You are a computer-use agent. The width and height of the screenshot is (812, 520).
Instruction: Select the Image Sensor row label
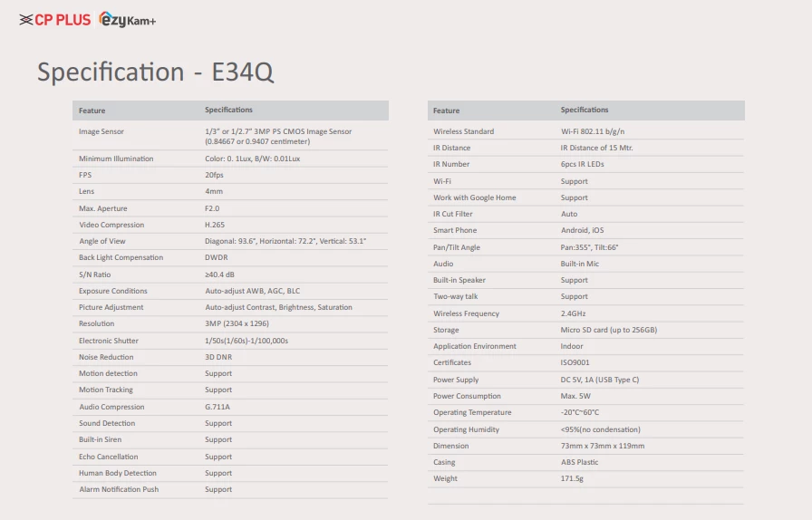(x=101, y=131)
